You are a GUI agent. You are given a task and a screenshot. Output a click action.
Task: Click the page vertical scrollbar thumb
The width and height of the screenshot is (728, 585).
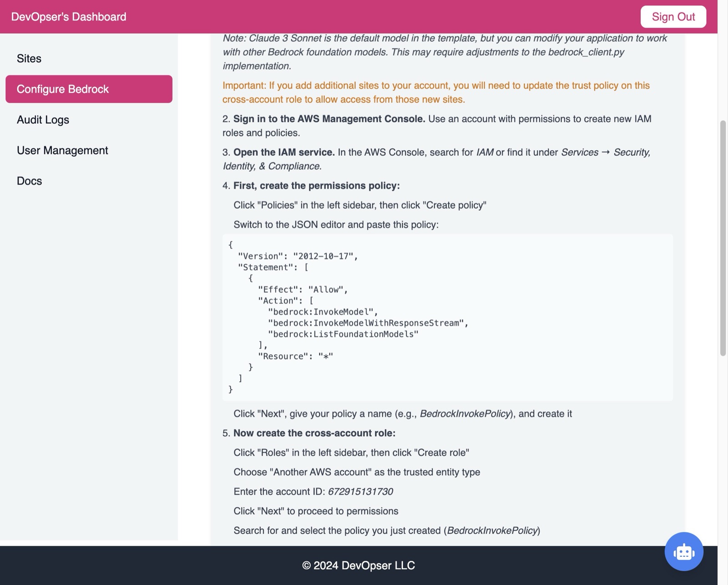pyautogui.click(x=723, y=238)
